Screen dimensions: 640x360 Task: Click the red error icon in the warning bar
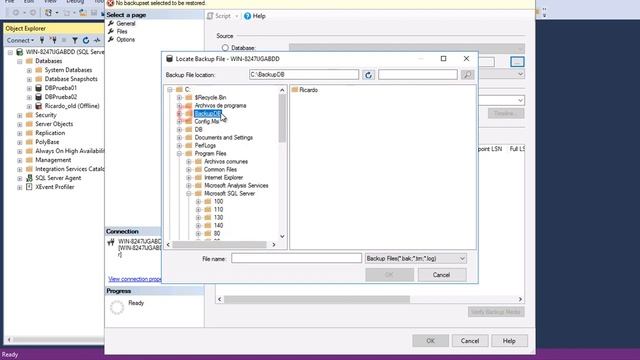click(x=110, y=3)
